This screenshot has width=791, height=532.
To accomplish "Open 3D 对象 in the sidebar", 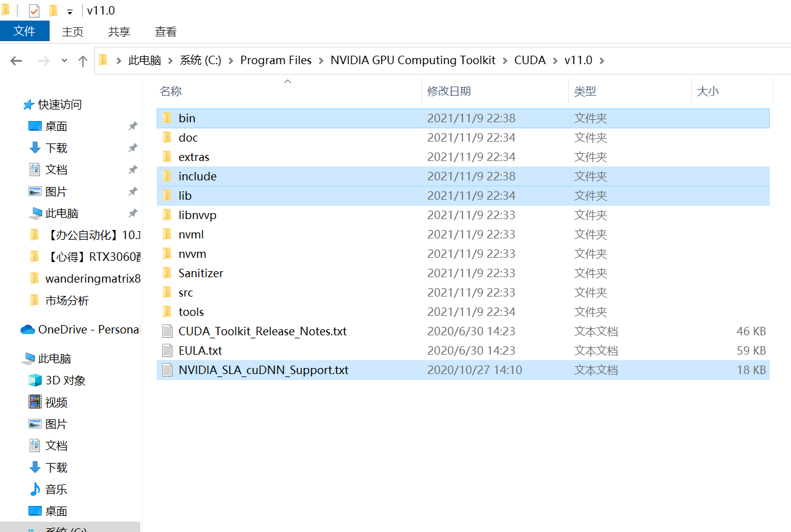I will coord(65,381).
